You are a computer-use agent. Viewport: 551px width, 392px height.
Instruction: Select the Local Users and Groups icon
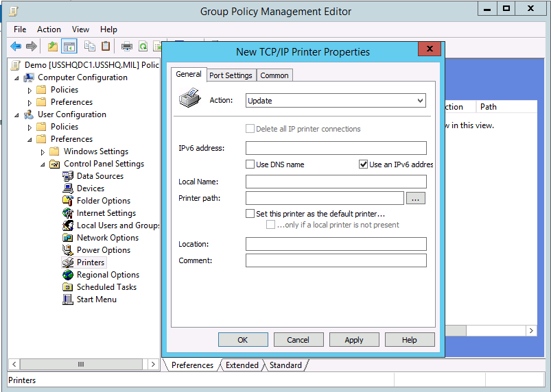(x=68, y=225)
